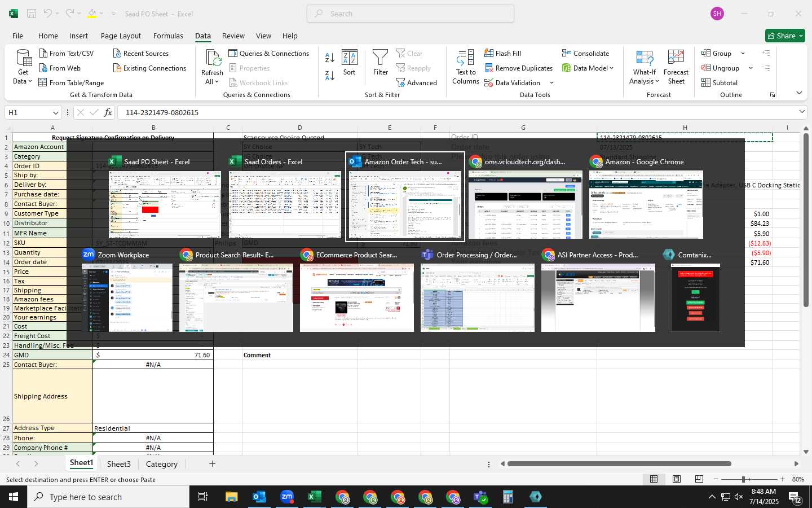Sort Z to A descending
Viewport: 812px width, 508px height.
coord(330,75)
